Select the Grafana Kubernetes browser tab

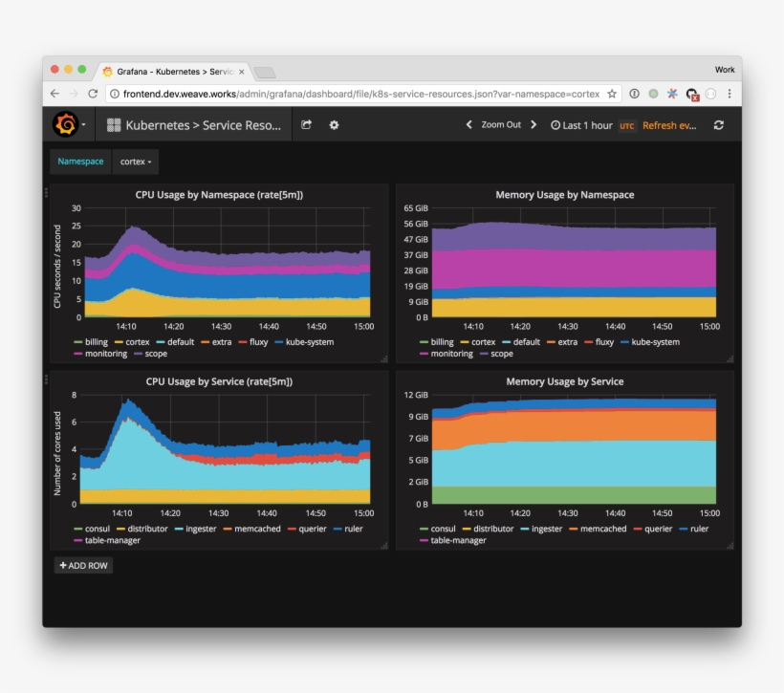[172, 72]
